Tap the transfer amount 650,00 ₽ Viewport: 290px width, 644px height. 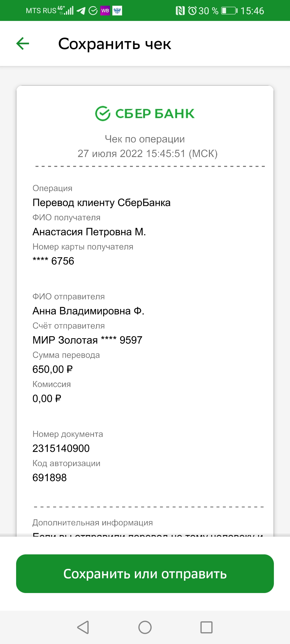[53, 369]
